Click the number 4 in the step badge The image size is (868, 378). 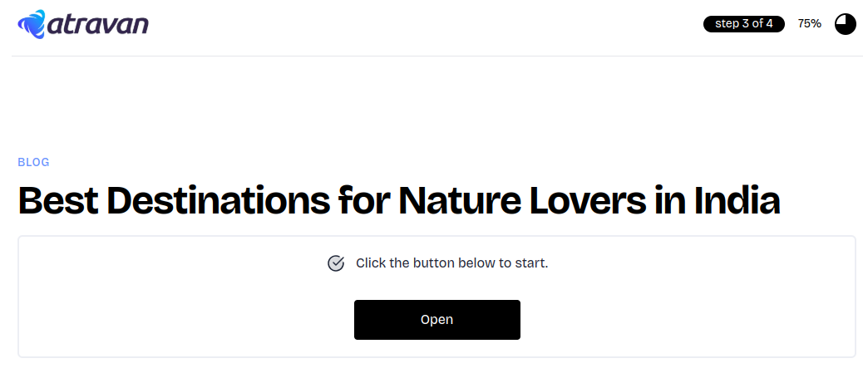[x=769, y=24]
